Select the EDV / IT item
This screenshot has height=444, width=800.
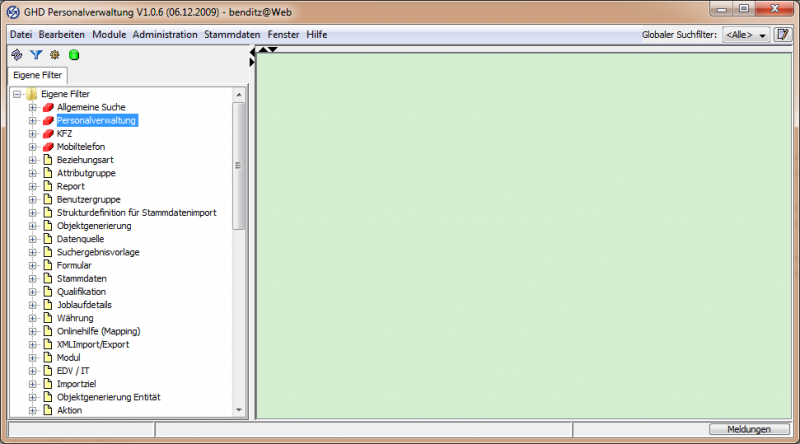(73, 371)
